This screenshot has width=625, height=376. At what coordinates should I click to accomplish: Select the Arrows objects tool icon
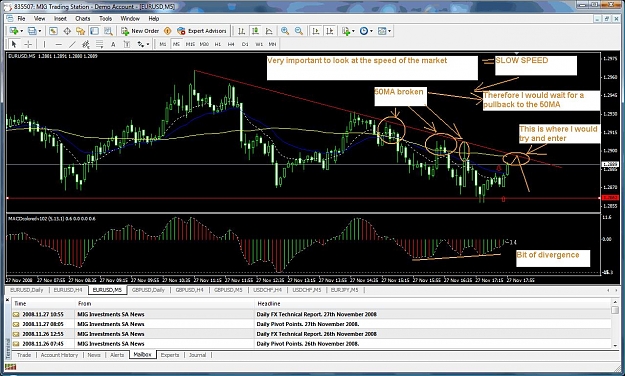click(x=141, y=44)
